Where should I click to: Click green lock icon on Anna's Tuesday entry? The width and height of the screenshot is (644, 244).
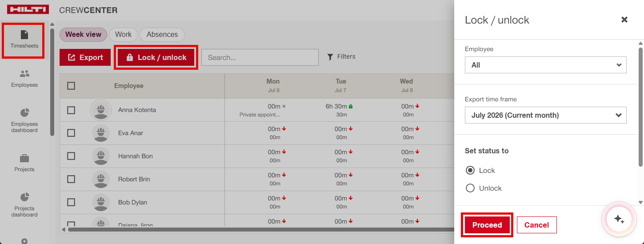click(x=351, y=107)
